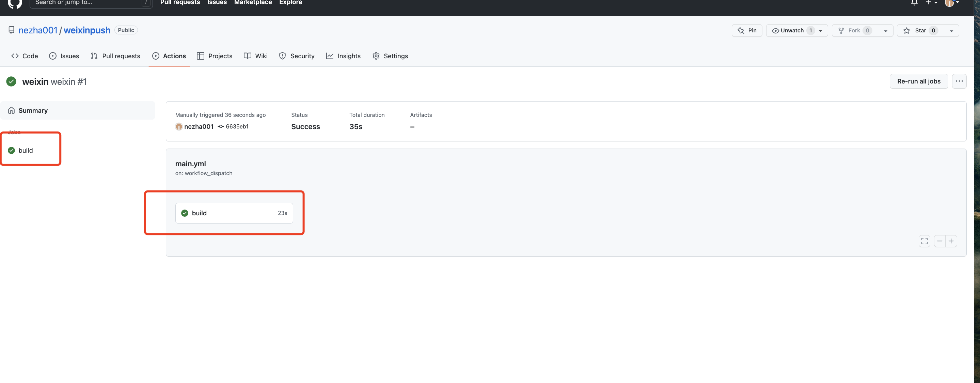980x383 pixels.
Task: Pin the repository with Pin button
Action: click(747, 30)
